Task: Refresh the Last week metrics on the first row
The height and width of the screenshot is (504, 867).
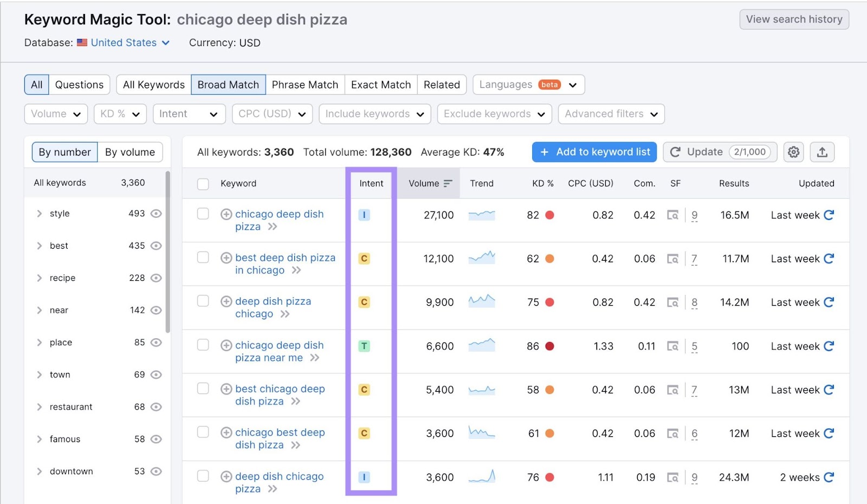Action: 829,215
